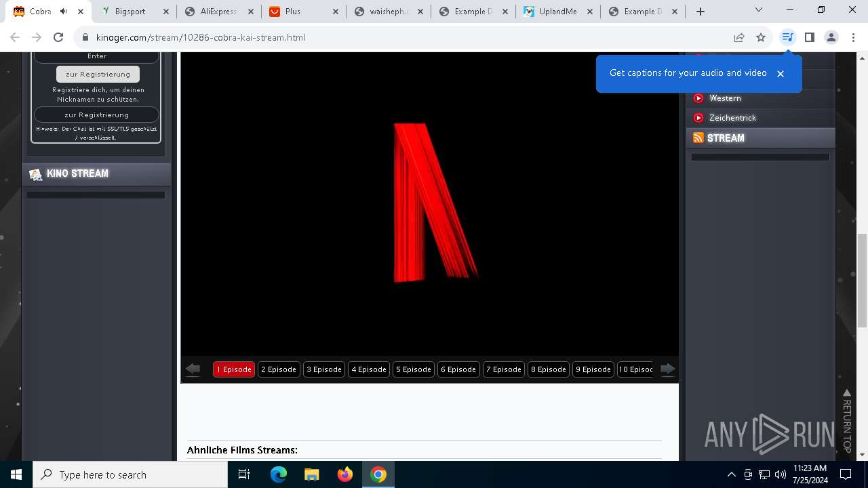Select 6 Episode

458,369
